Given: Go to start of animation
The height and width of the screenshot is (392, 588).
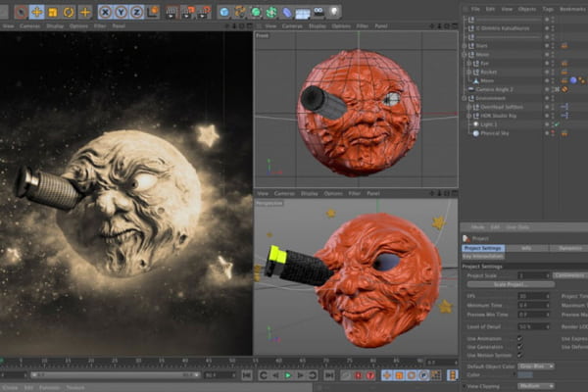Looking at the screenshot, I should 247,375.
